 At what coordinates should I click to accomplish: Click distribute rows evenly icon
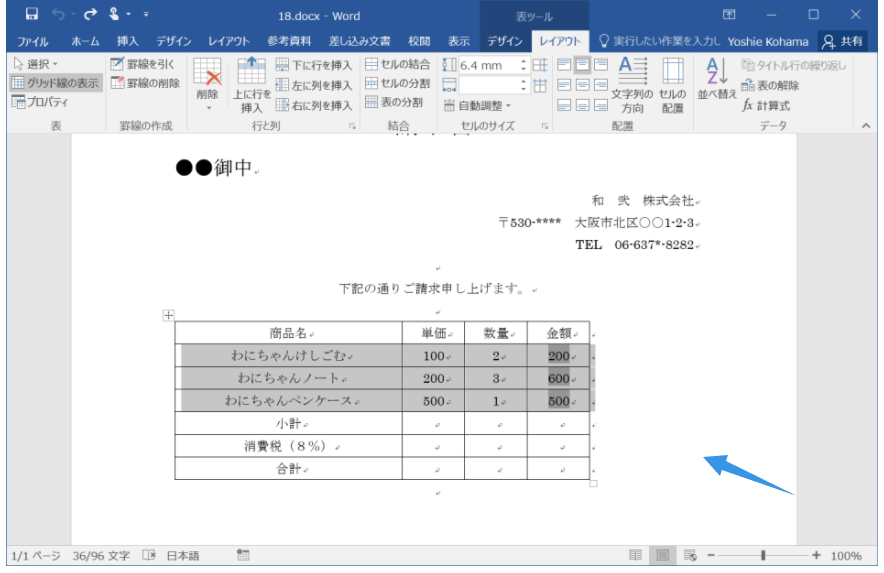540,65
